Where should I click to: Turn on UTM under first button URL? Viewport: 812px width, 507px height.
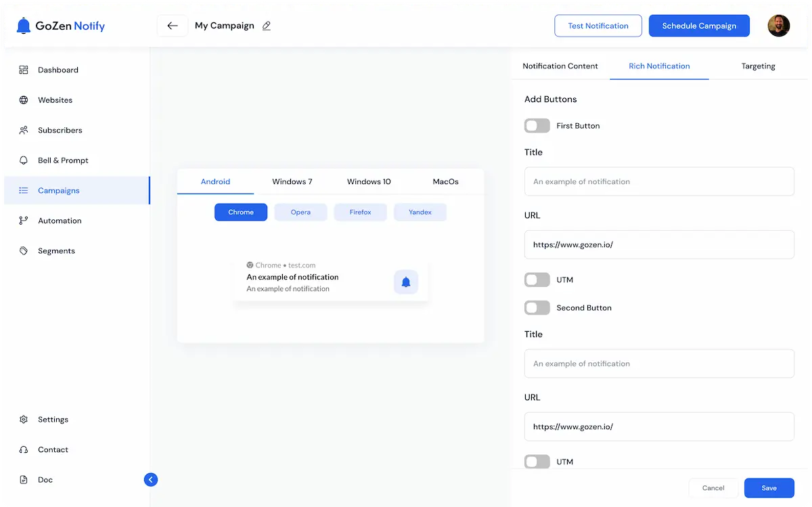[537, 280]
